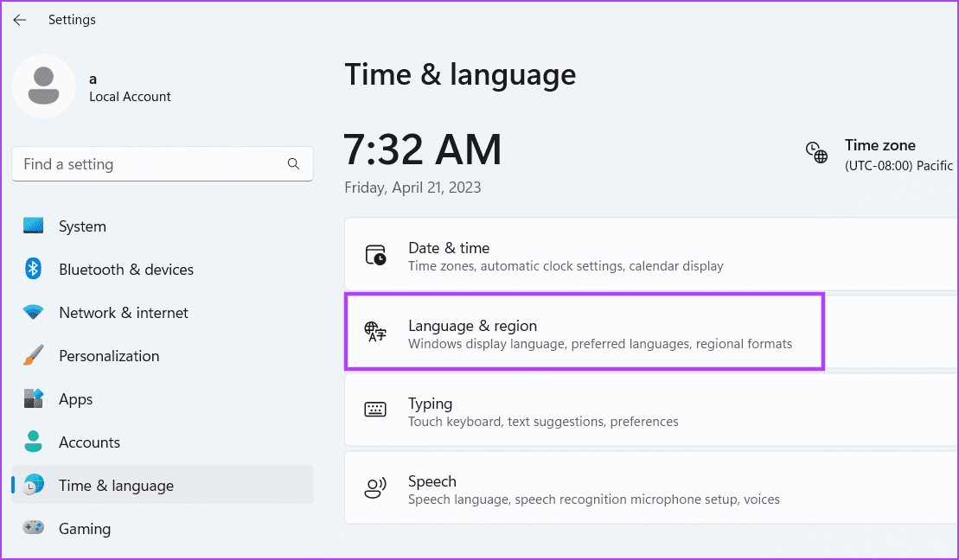Focus the Find a setting search box
Screen dimensions: 959x560
[162, 164]
